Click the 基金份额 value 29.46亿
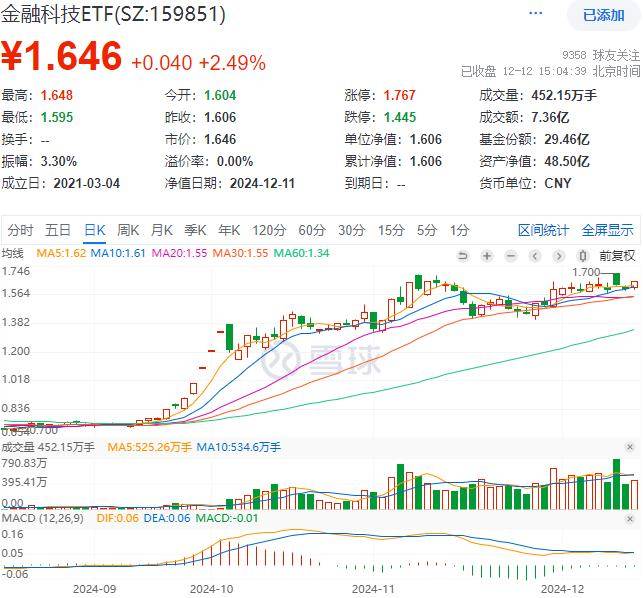This screenshot has height=598, width=643. (x=567, y=139)
